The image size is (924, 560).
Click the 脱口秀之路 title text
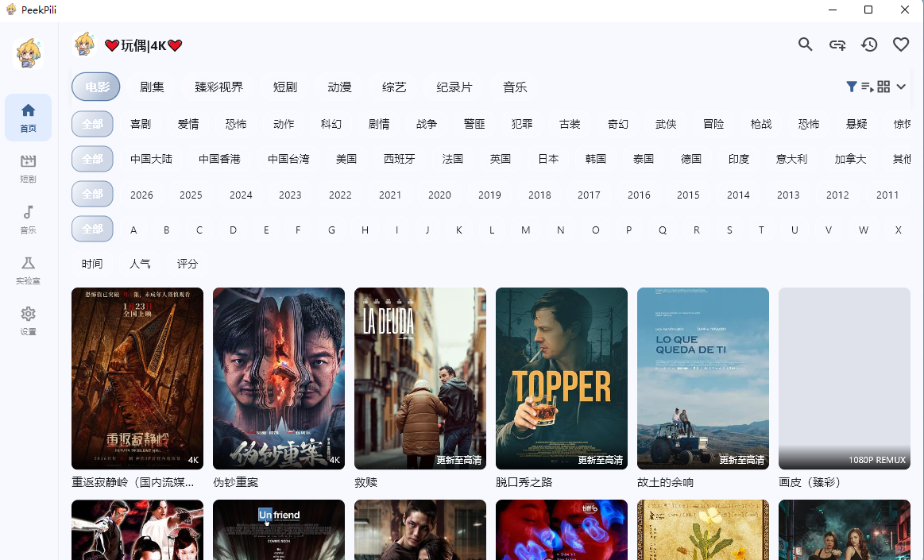(524, 482)
